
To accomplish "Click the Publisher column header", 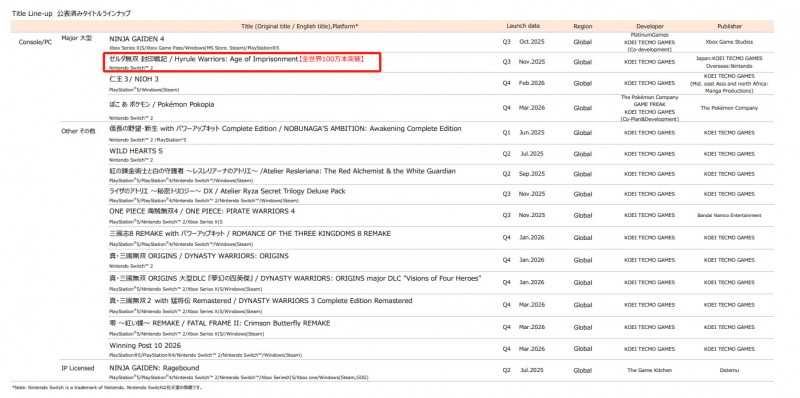I will pos(730,26).
